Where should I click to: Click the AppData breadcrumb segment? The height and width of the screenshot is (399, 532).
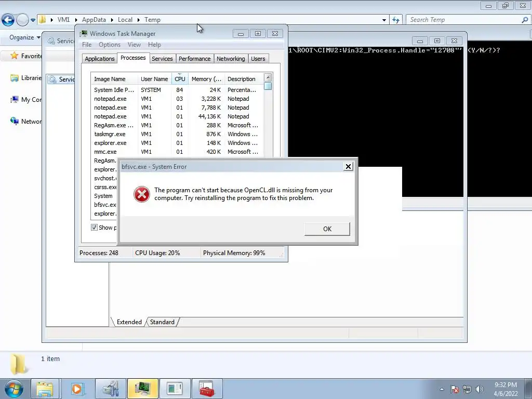pyautogui.click(x=94, y=20)
